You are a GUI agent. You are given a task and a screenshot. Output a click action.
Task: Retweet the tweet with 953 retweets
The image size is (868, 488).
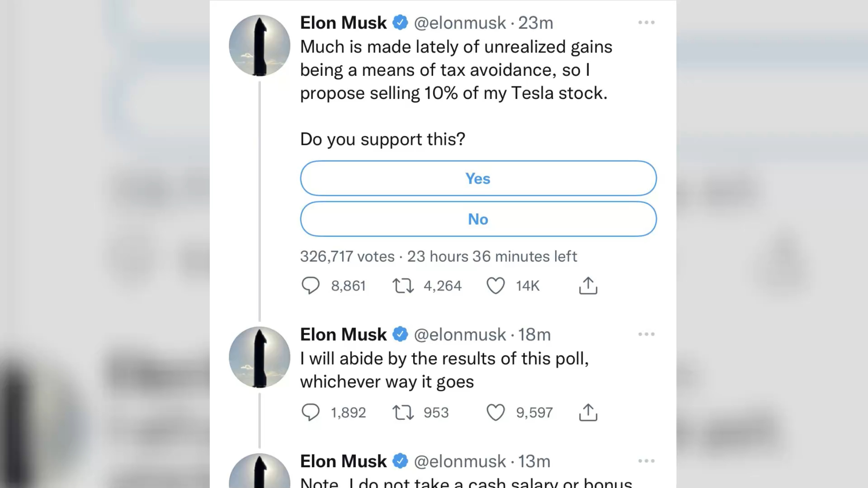point(403,412)
